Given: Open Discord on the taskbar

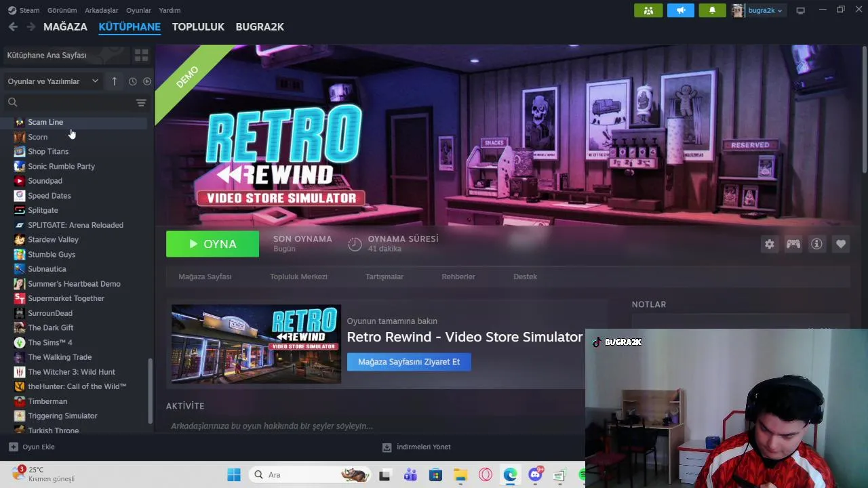Looking at the screenshot, I should [535, 474].
